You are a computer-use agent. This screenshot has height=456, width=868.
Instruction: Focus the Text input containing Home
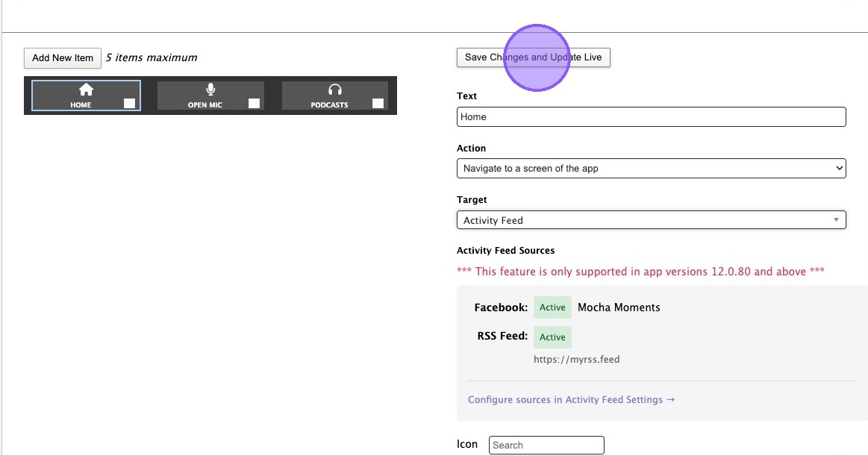(x=651, y=117)
